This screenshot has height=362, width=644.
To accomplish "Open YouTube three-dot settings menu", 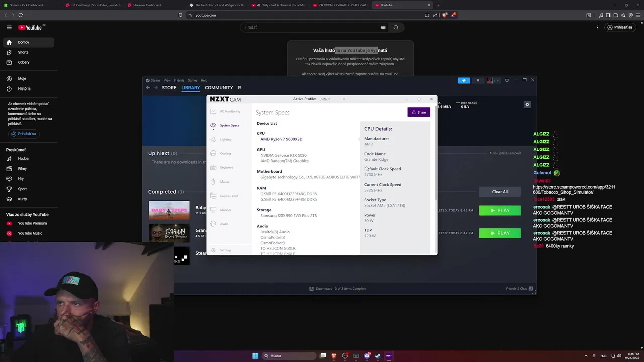I will click(598, 27).
